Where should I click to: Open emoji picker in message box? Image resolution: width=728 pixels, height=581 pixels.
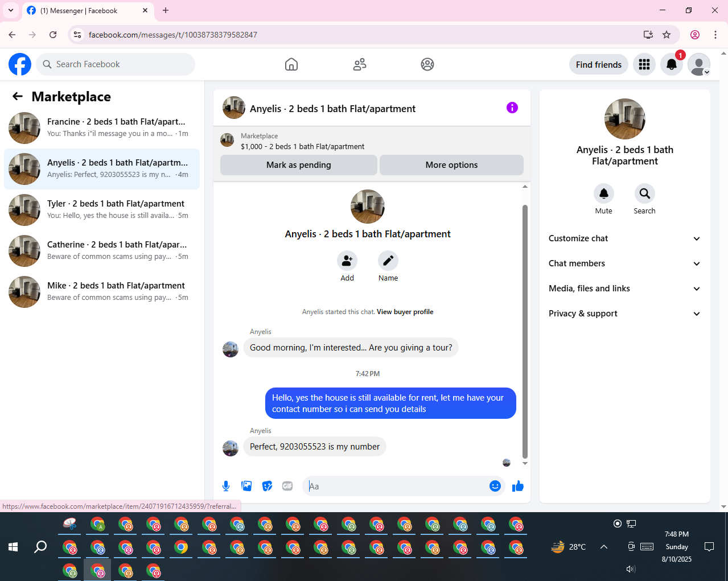pyautogui.click(x=495, y=486)
